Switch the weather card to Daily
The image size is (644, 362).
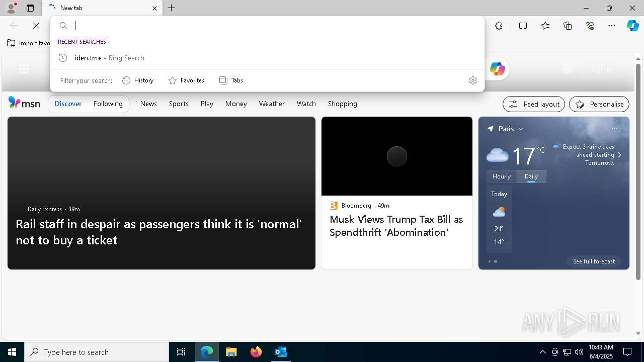tap(531, 176)
